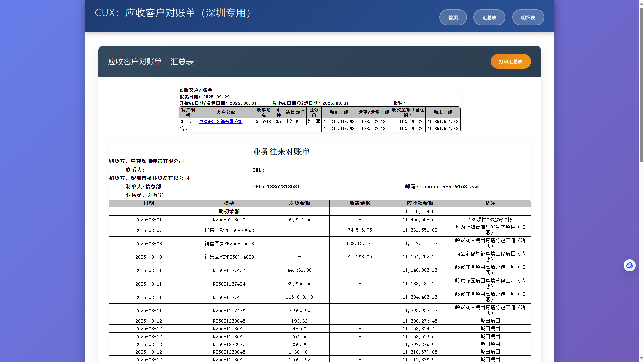This screenshot has height=362, width=644.
Task: Select receipt amount 182,136.75
Action: 360,243
